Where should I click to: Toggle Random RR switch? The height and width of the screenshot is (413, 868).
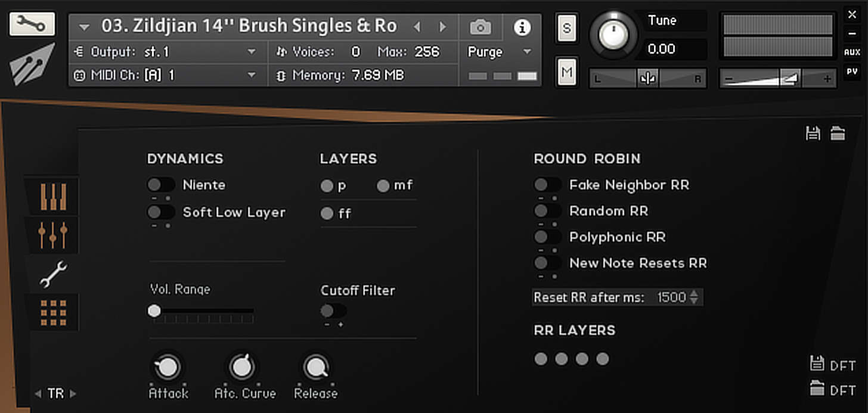[547, 211]
